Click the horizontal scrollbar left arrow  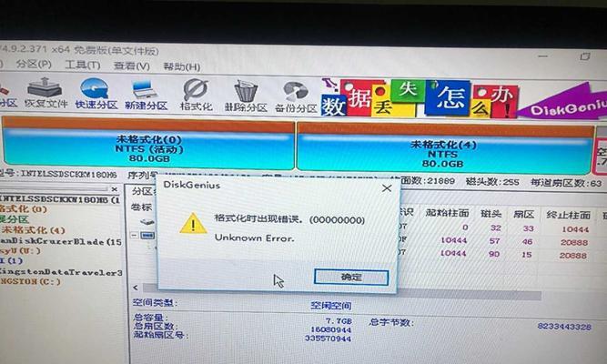click(135, 288)
